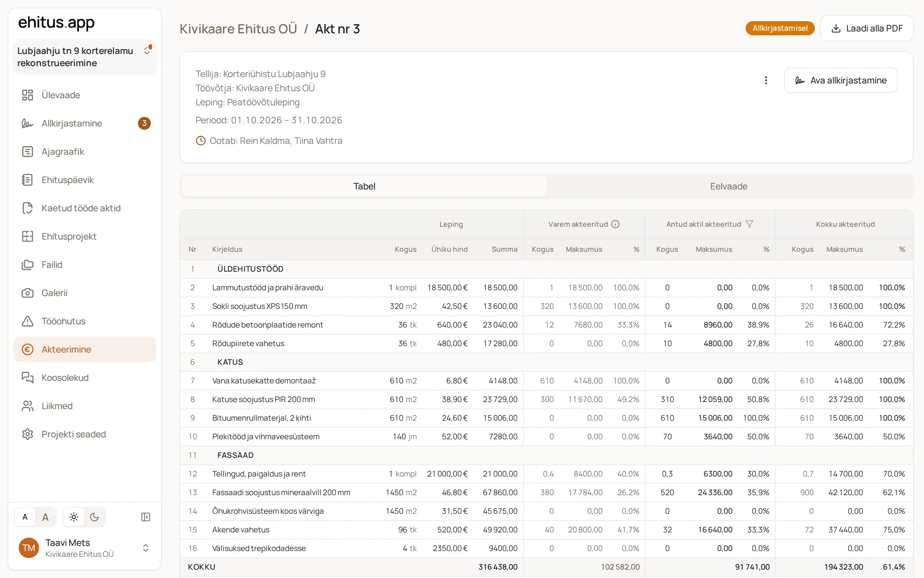The height and width of the screenshot is (578, 924).
Task: Click the info icon next to Varem akteeritud
Action: 615,224
